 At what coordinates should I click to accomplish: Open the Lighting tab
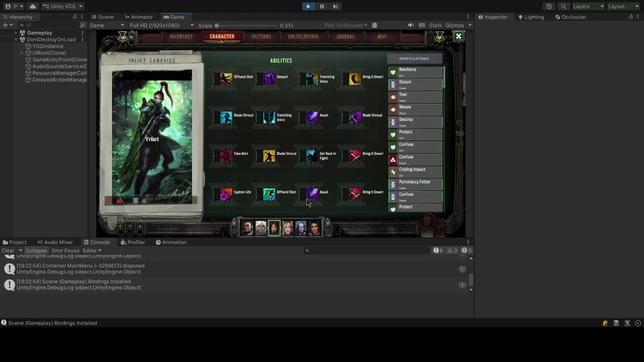pyautogui.click(x=531, y=17)
